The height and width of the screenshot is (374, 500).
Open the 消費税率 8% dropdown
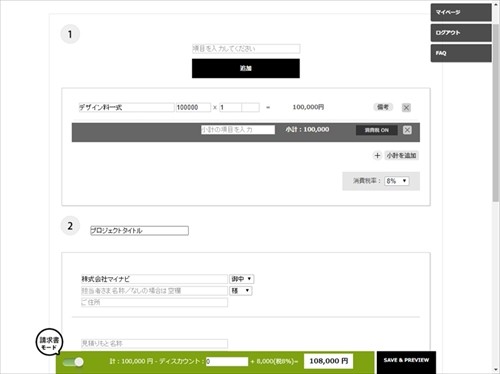tap(397, 181)
